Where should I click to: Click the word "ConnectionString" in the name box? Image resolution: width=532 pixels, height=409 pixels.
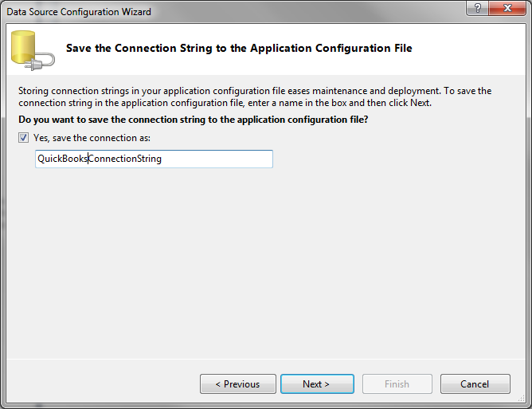[x=125, y=159]
